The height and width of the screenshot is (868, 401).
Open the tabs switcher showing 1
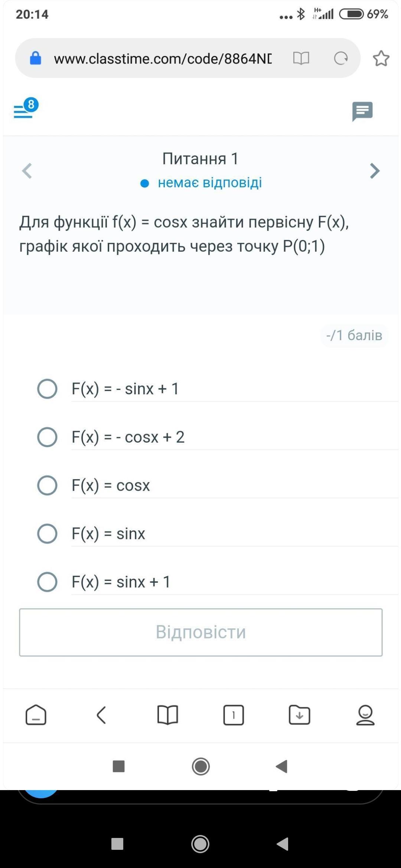(x=234, y=715)
